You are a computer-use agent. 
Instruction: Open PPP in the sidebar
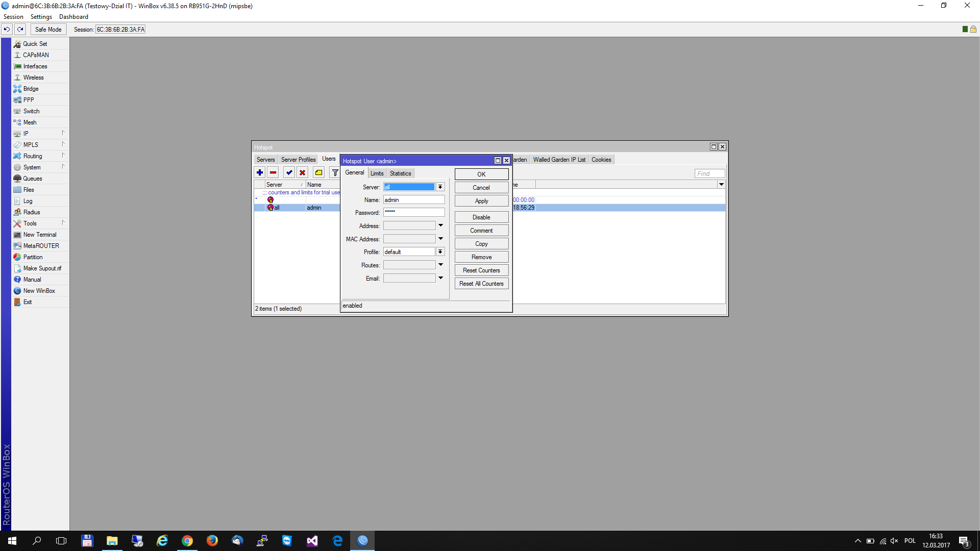(40, 100)
